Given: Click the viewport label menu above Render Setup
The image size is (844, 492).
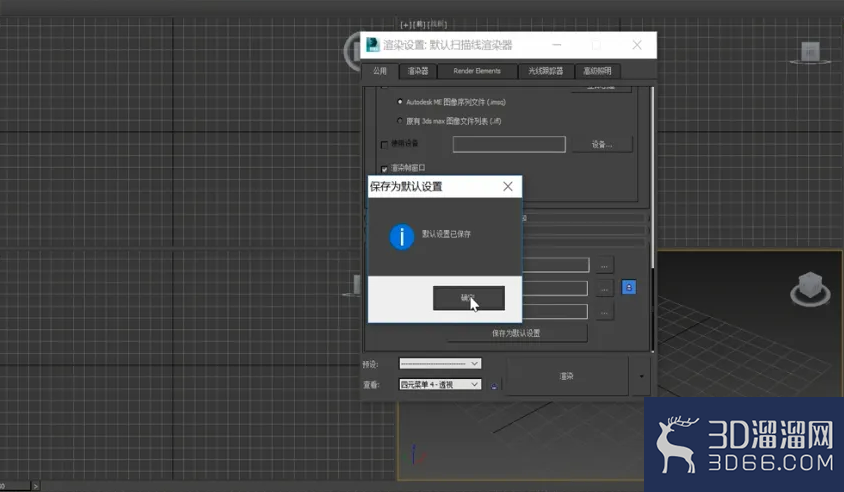Looking at the screenshot, I should (x=424, y=24).
